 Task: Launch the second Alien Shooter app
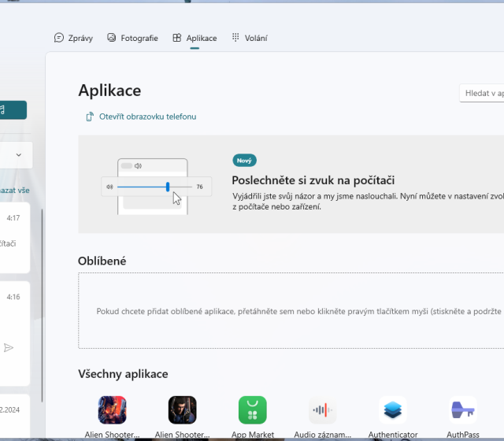coord(182,410)
